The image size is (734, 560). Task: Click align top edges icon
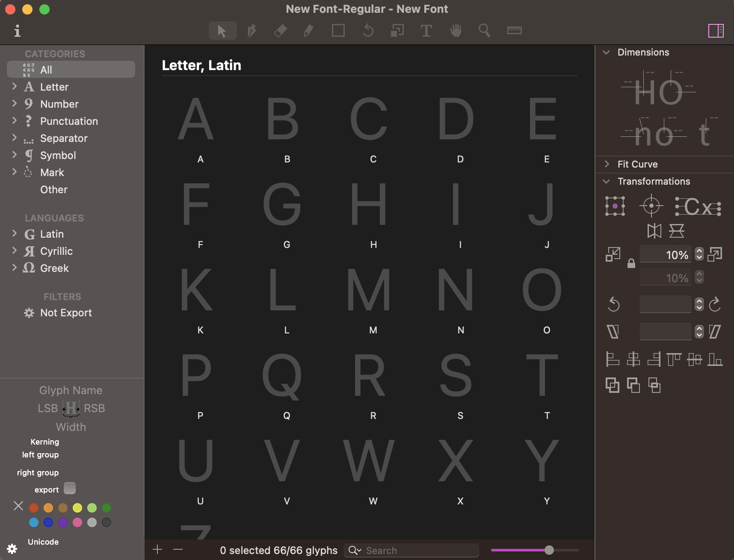pos(674,359)
